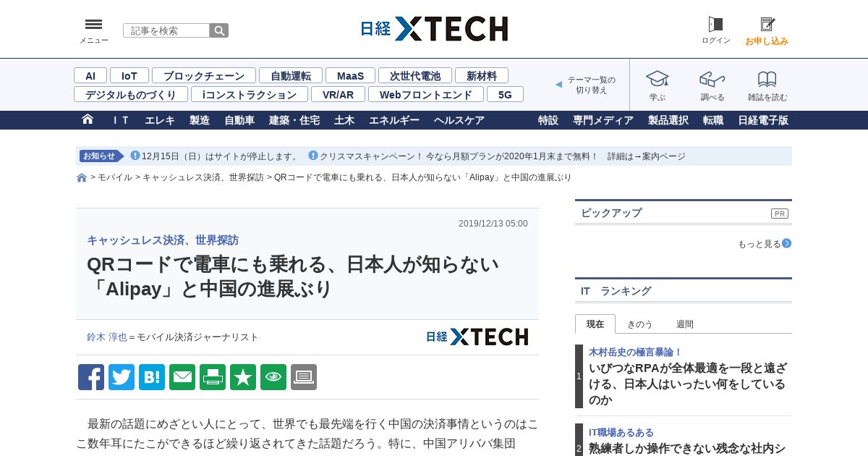Expand もっと見る in ピックアップ
Image resolution: width=868 pixels, height=456 pixels.
coord(765,244)
